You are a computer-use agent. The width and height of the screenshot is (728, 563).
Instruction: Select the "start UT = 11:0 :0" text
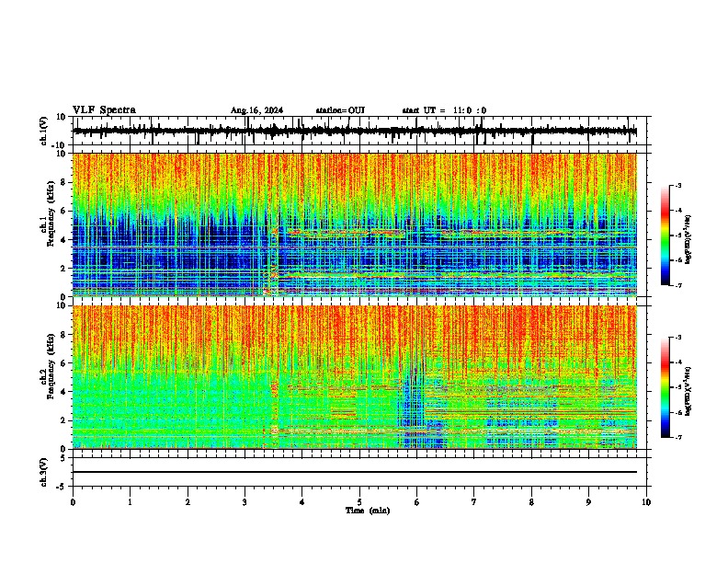444,110
